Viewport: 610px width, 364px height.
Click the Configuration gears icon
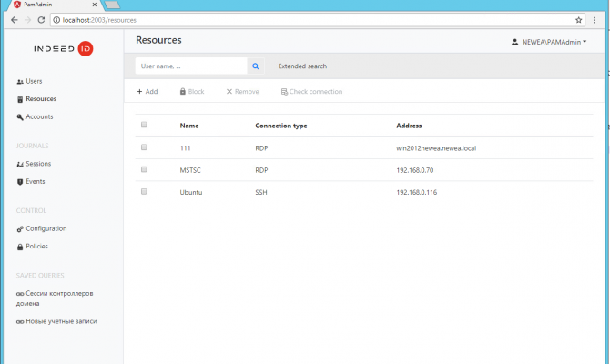coord(20,229)
